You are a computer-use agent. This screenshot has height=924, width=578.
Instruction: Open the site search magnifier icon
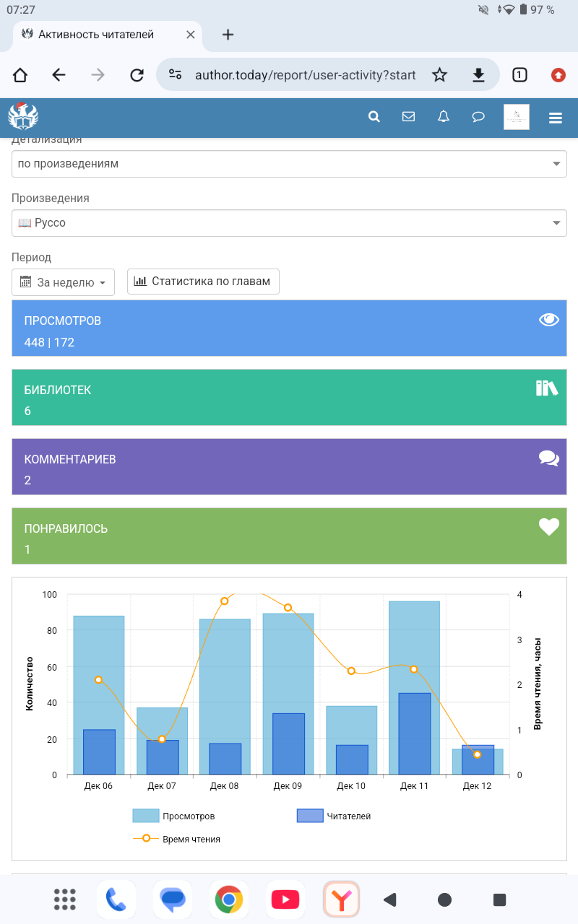tap(374, 117)
